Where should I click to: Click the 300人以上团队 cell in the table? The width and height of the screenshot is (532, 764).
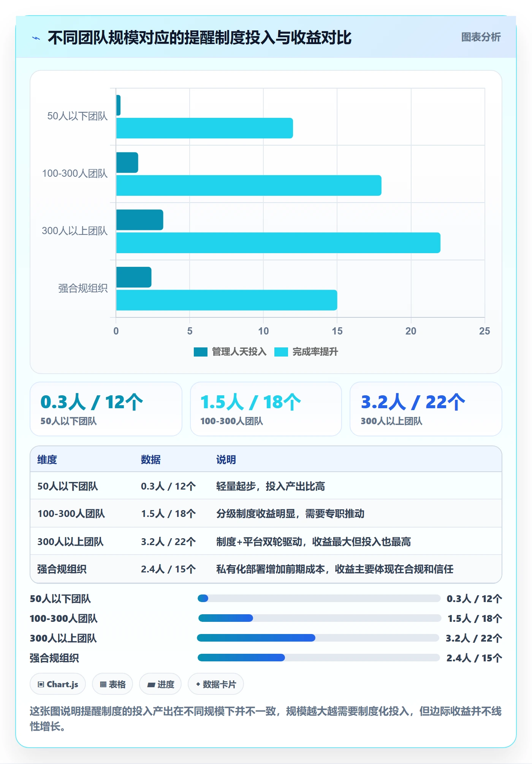pos(70,542)
